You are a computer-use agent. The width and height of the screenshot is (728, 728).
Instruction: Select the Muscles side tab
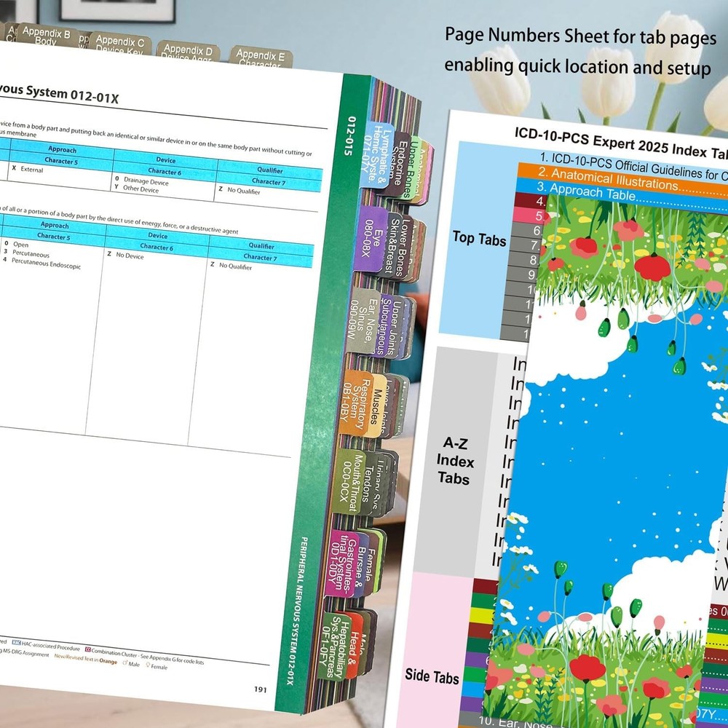pos(377,406)
